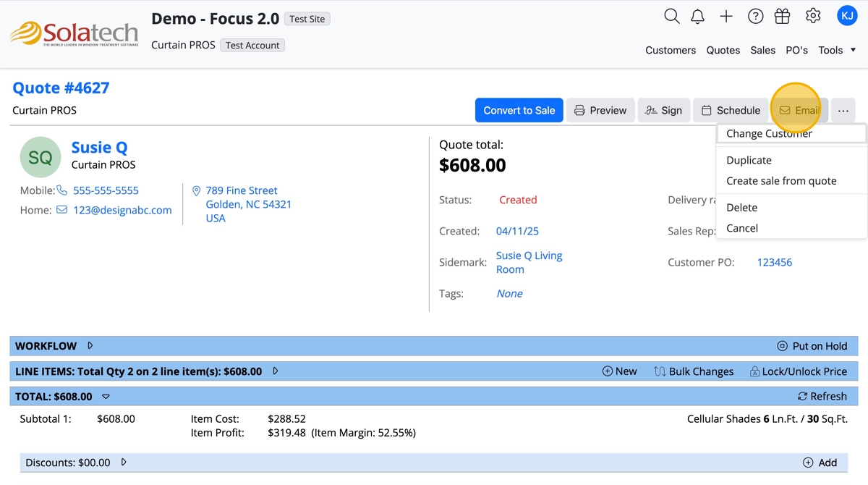Click Put on Hold in Workflow bar

click(x=812, y=346)
